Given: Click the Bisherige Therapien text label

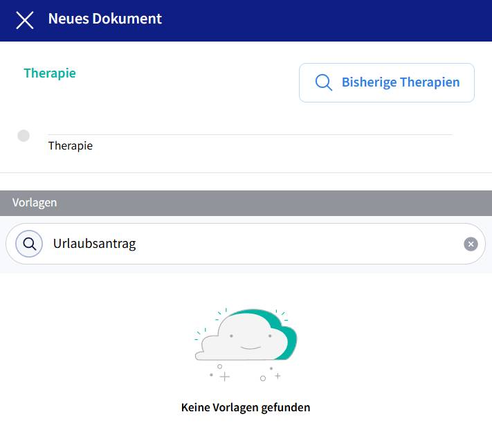Looking at the screenshot, I should pyautogui.click(x=400, y=82).
